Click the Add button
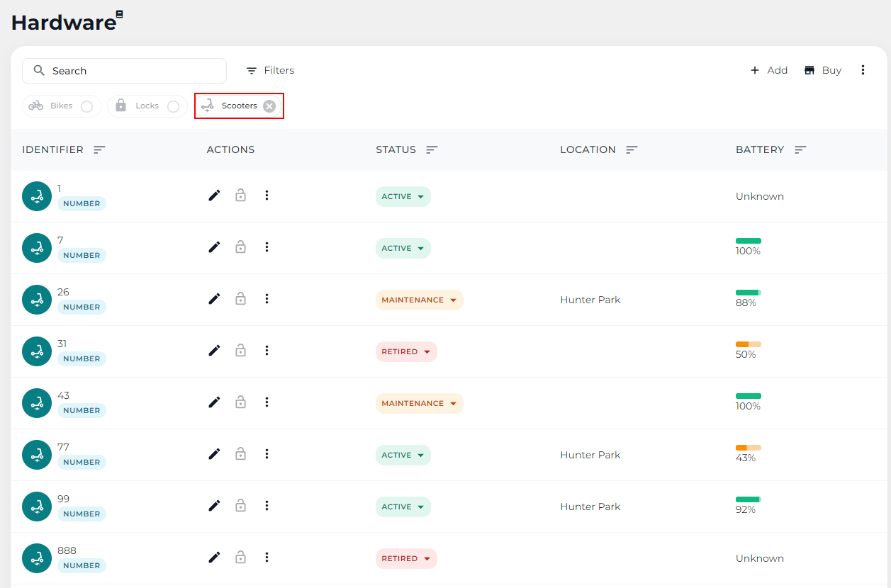 (769, 70)
